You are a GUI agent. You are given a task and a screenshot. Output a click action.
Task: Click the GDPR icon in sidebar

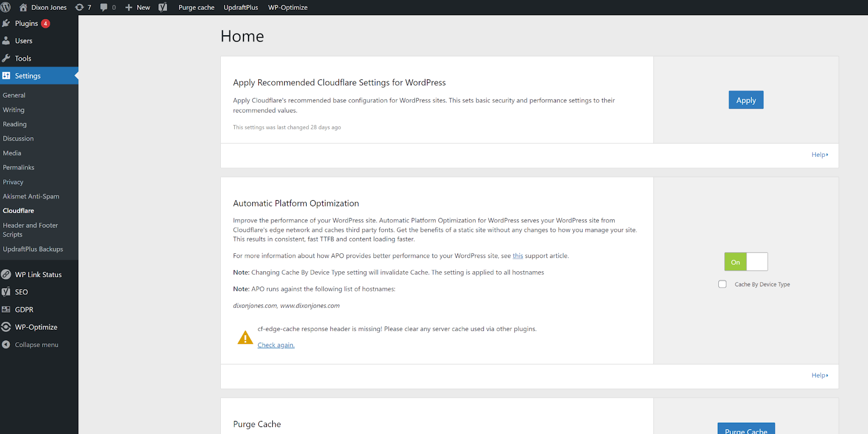(6, 310)
